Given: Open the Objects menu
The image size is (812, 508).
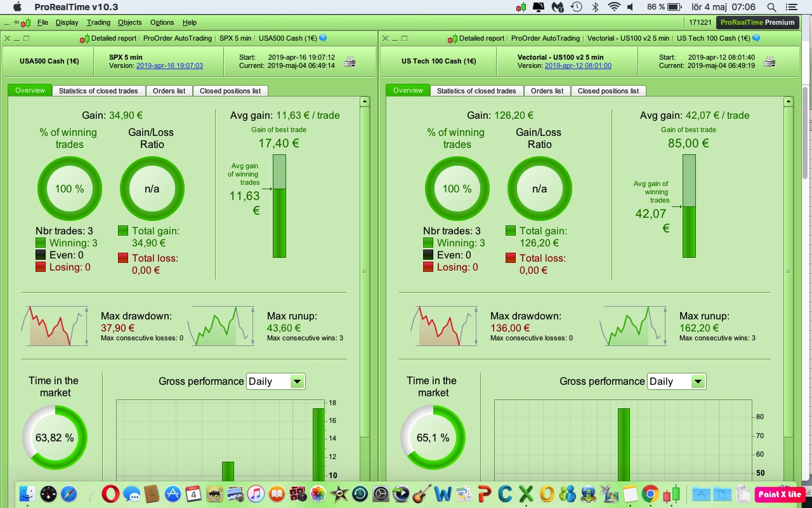Looking at the screenshot, I should point(129,22).
